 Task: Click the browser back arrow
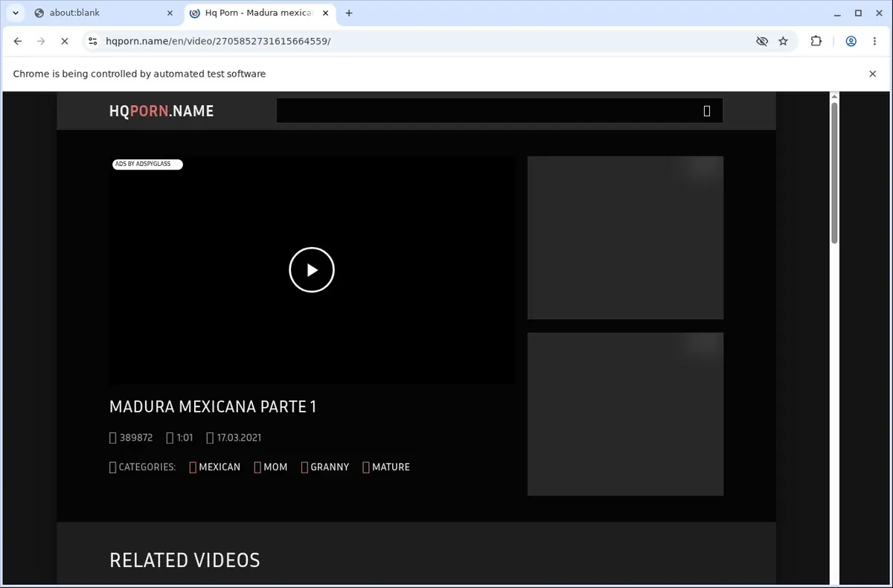click(18, 42)
